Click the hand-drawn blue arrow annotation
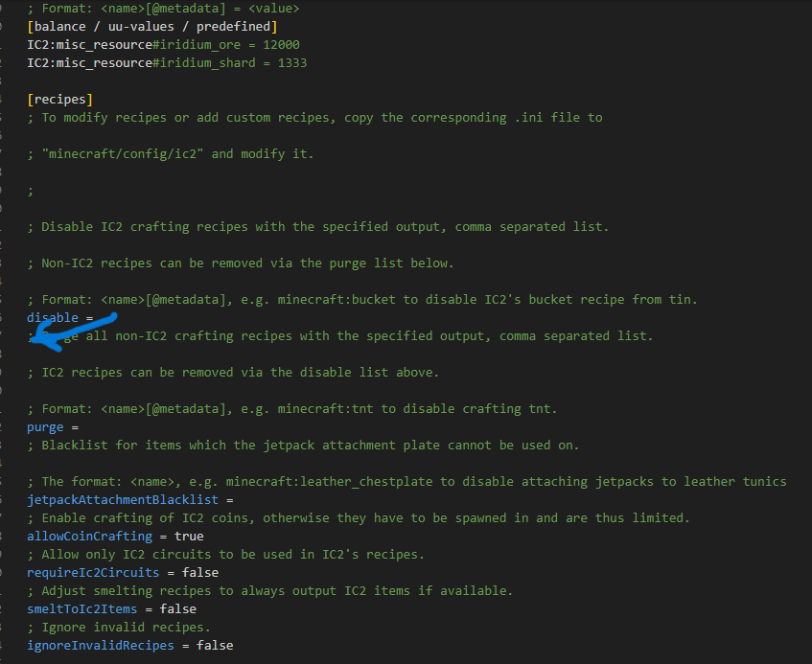This screenshot has width=812, height=664. 67,328
